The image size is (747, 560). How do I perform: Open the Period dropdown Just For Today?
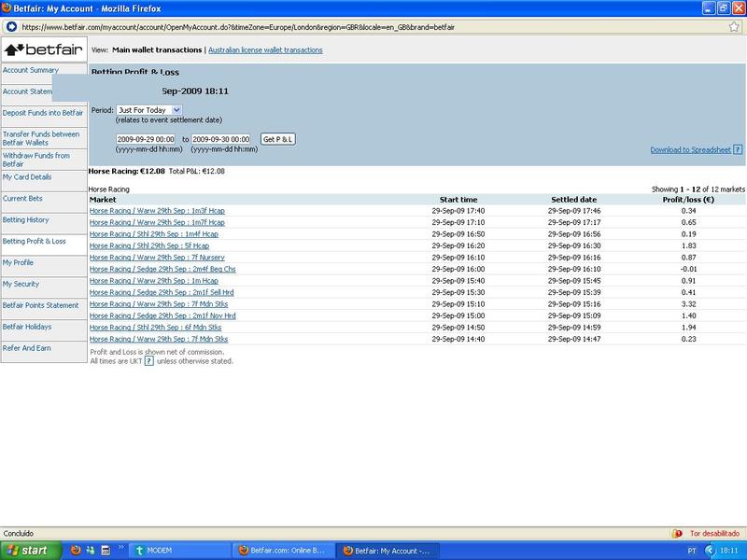pos(148,110)
